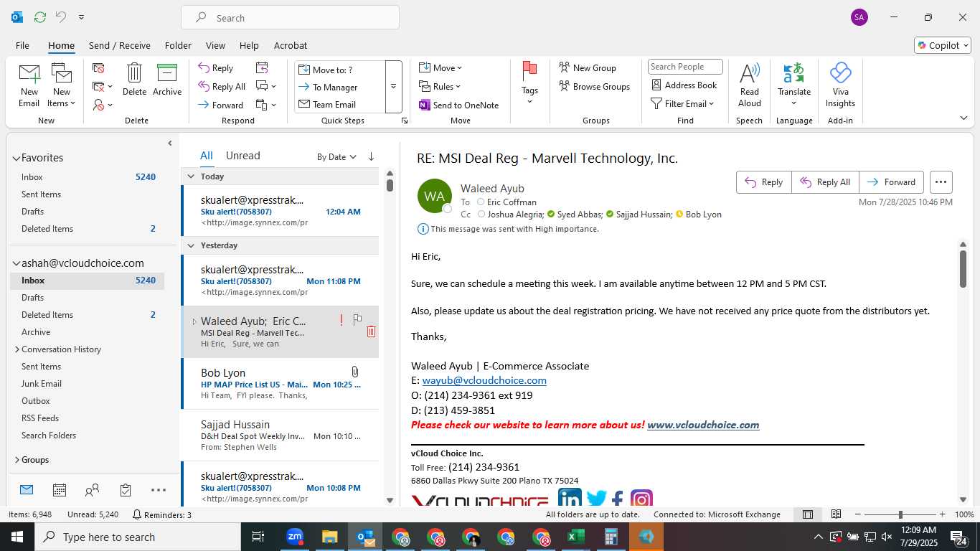Show All messages filter
This screenshot has width=980, height=551.
[207, 156]
